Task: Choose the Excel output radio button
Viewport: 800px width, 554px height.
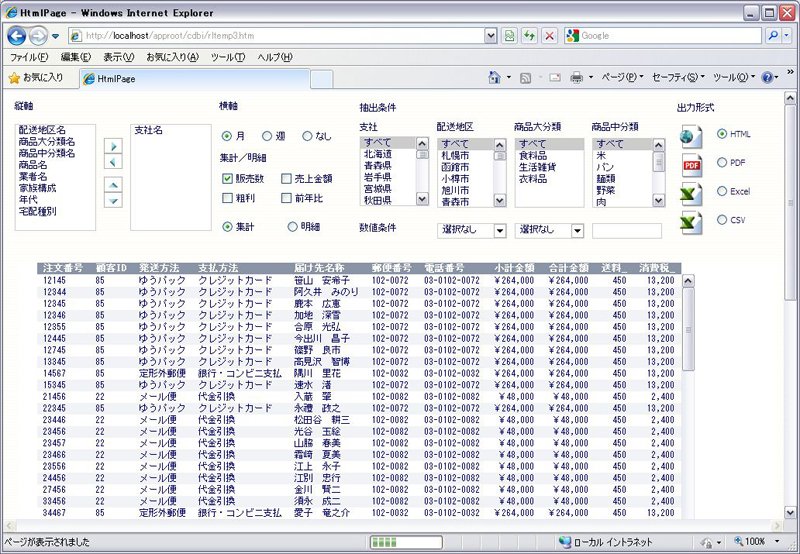Action: click(x=722, y=191)
